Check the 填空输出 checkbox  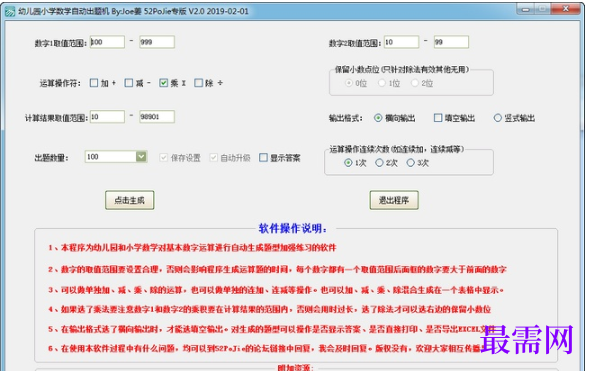(438, 118)
